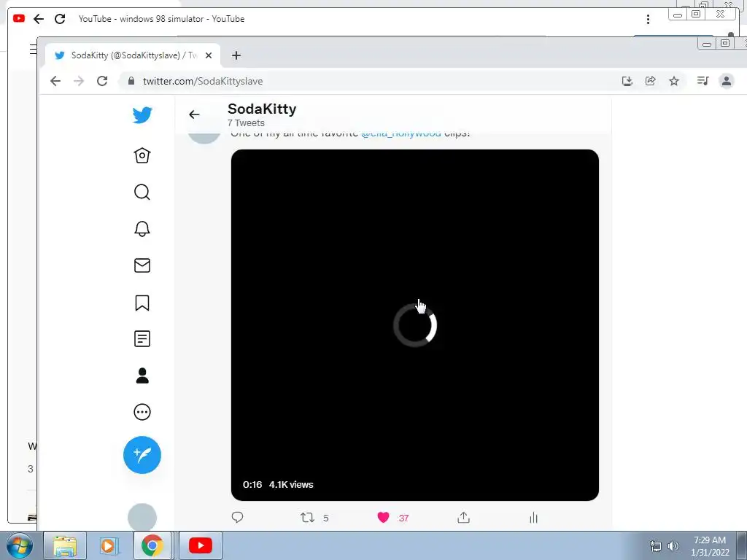Go back from SodaKitty profile header
This screenshot has height=560, width=747.
pos(194,114)
